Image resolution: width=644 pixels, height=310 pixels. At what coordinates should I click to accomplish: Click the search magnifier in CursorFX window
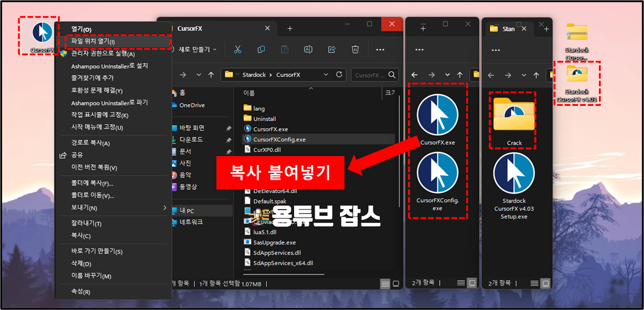click(x=392, y=74)
